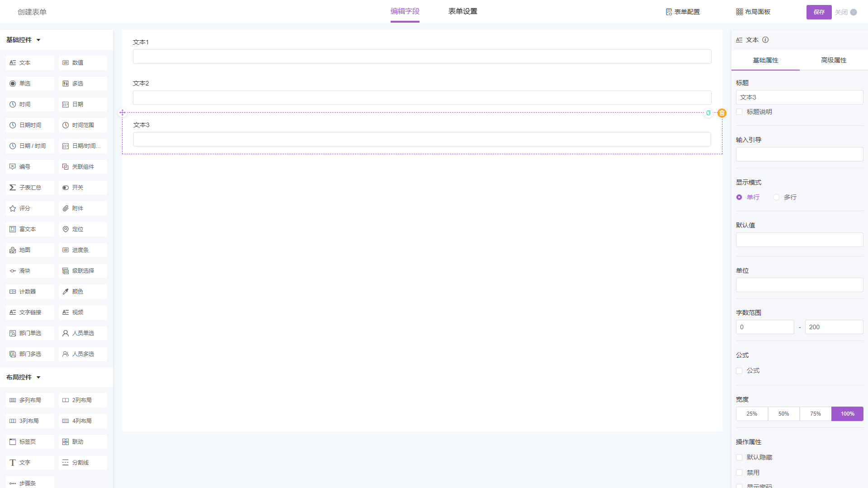Image resolution: width=868 pixels, height=488 pixels.
Task: Click the info icon next to 文本 header
Action: (765, 40)
